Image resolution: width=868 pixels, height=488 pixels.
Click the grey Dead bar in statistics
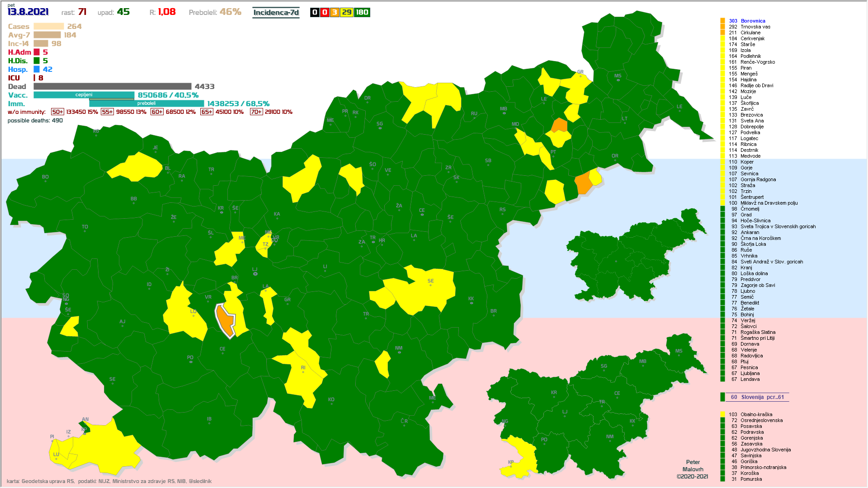[112, 86]
